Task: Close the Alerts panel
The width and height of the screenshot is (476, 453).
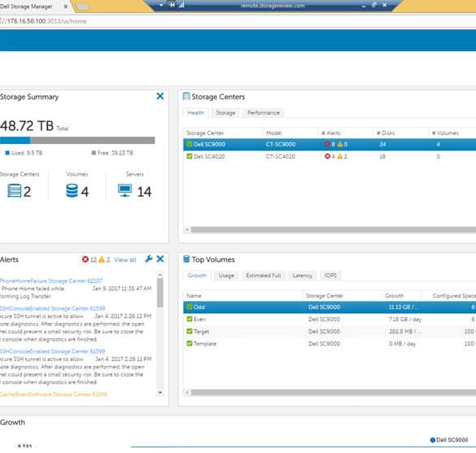Action: [160, 259]
